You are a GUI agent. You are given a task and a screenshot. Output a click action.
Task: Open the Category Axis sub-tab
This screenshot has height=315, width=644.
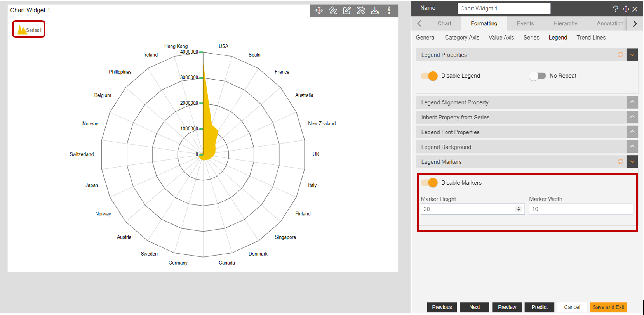tap(462, 38)
